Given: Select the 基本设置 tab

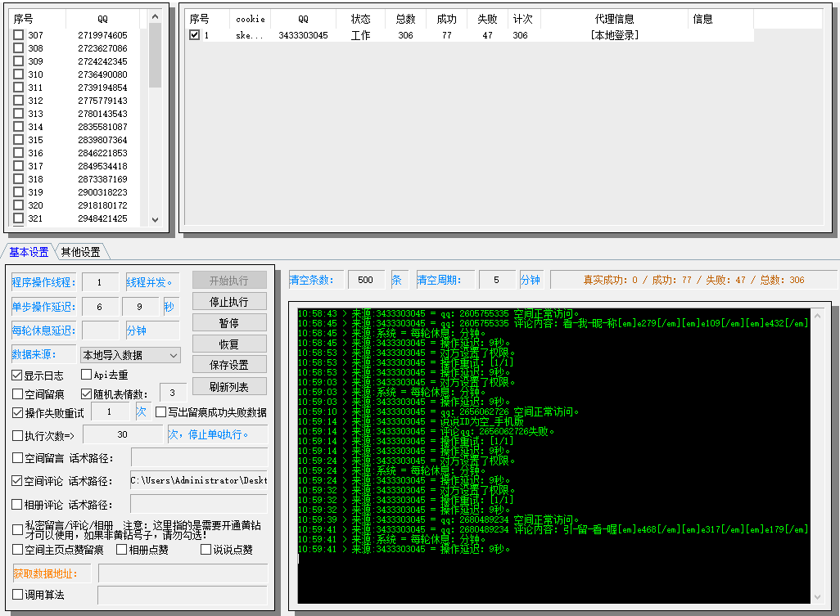Looking at the screenshot, I should pyautogui.click(x=29, y=252).
